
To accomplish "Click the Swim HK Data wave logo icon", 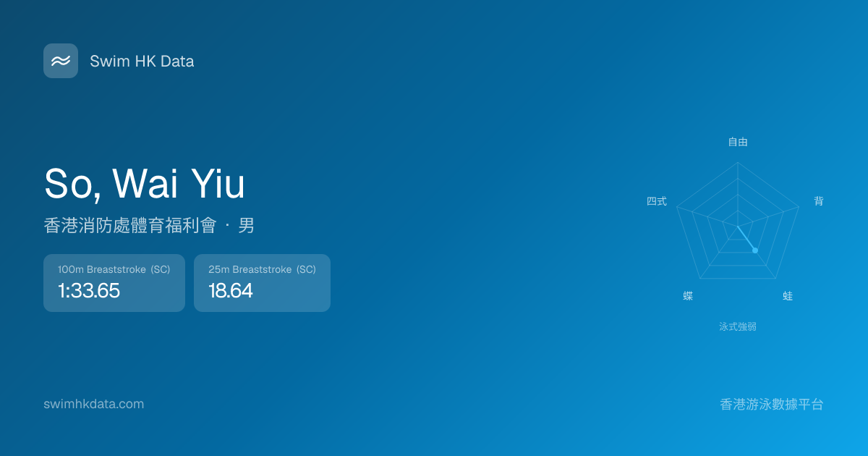I will click(61, 61).
